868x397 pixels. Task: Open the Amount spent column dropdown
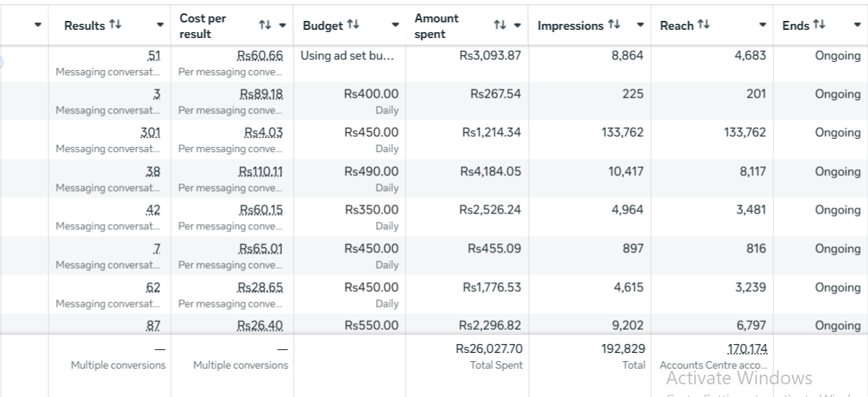[515, 25]
